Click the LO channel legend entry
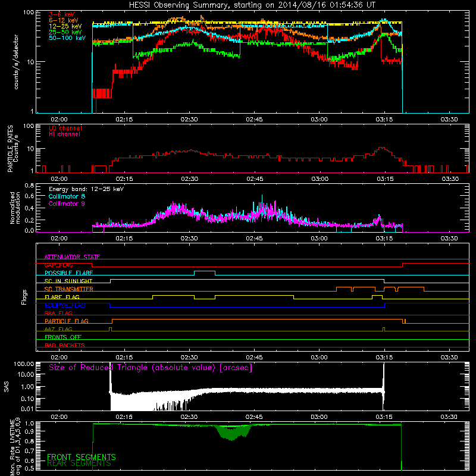Image resolution: width=476 pixels, height=476 pixels. coord(65,128)
